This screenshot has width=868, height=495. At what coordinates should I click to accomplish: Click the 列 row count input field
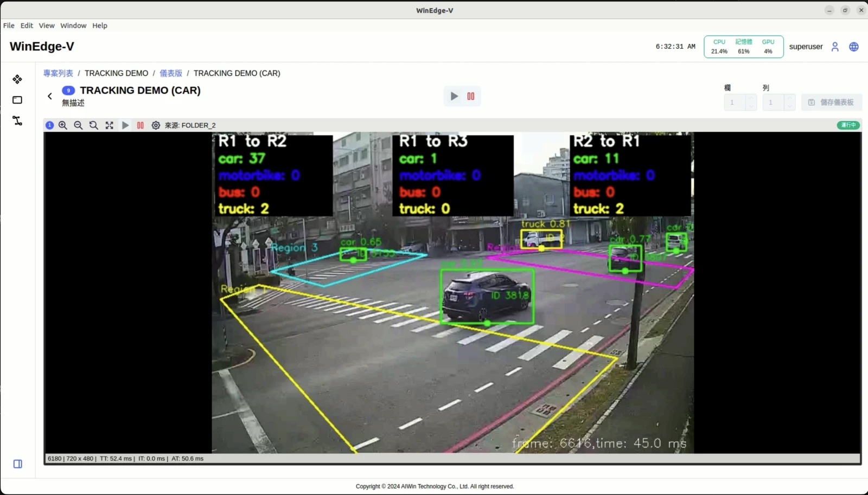773,102
